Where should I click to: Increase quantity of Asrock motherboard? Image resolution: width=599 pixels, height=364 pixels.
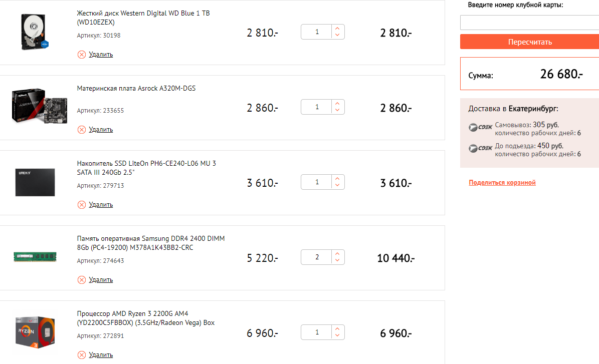coord(338,104)
